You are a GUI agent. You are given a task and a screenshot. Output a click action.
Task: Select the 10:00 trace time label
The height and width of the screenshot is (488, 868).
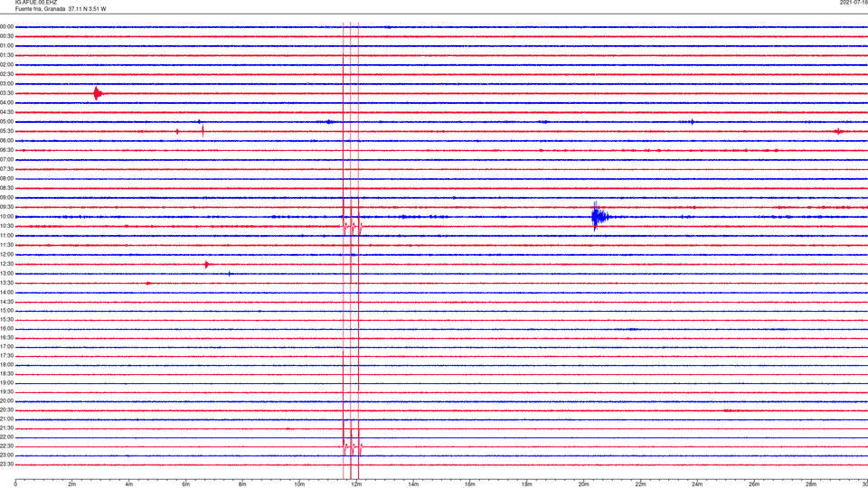[x=7, y=217]
